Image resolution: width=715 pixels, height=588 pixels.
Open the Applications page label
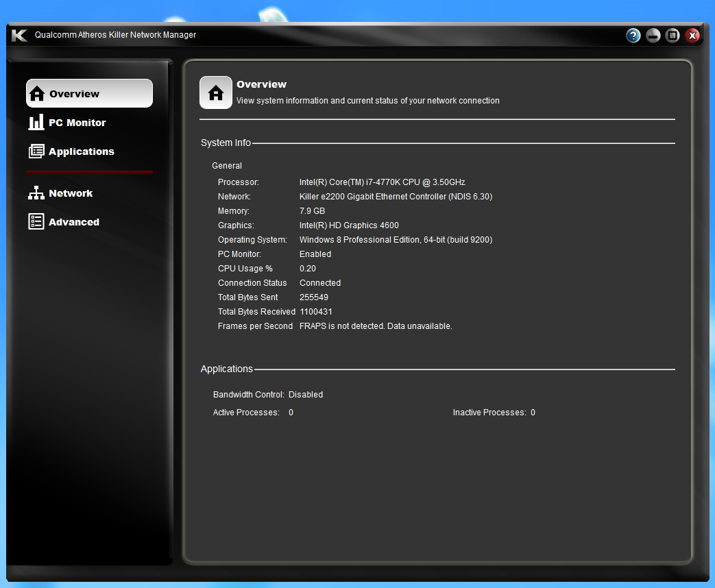82,151
